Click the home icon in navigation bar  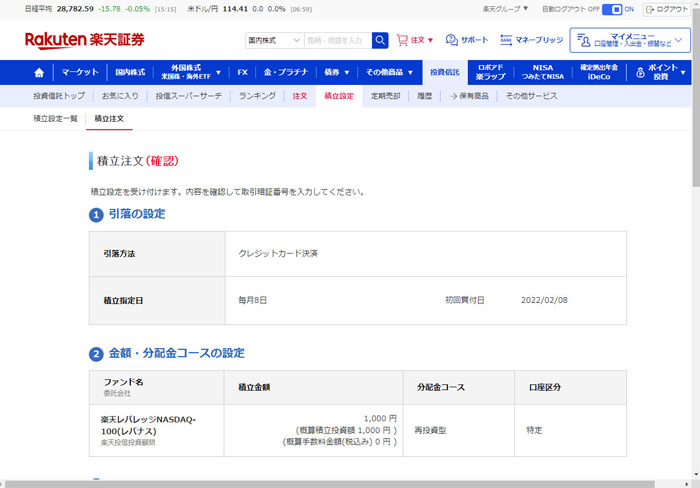point(39,73)
